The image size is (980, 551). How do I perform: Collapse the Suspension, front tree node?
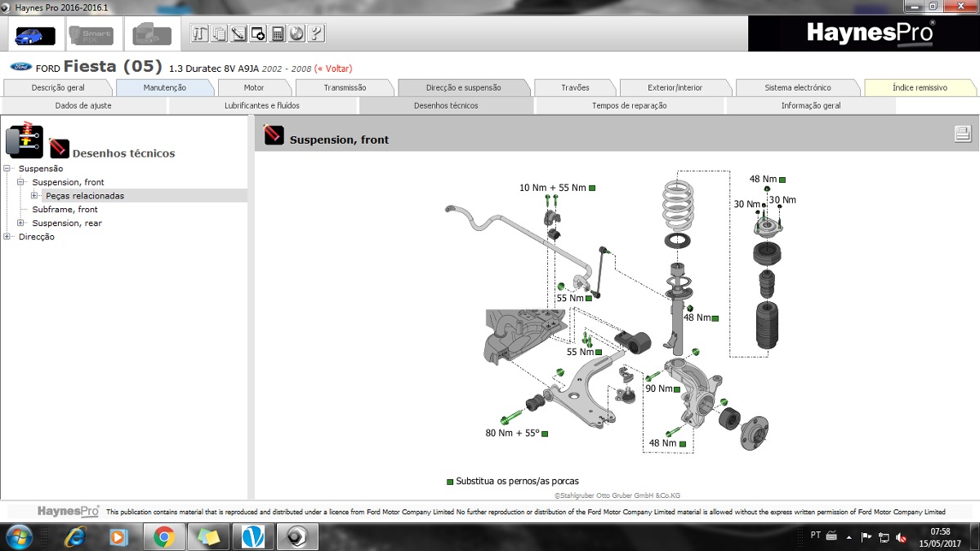20,182
